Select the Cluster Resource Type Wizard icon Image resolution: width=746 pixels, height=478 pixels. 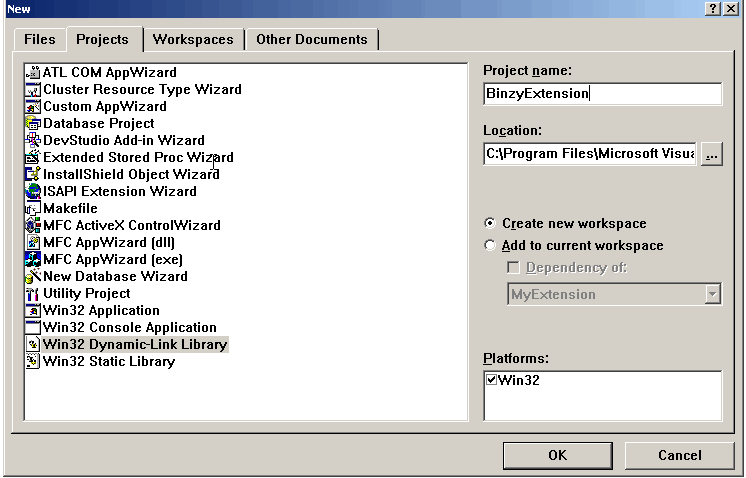(x=33, y=89)
